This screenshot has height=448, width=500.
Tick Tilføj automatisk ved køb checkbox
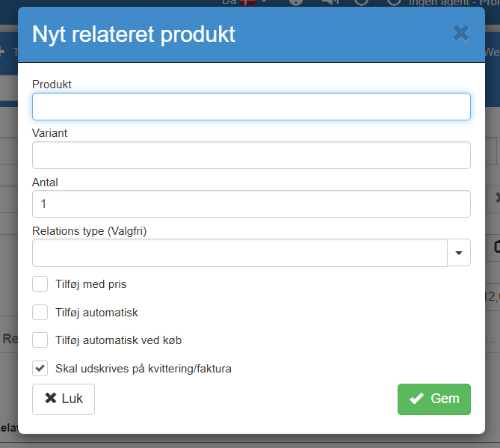click(x=40, y=340)
